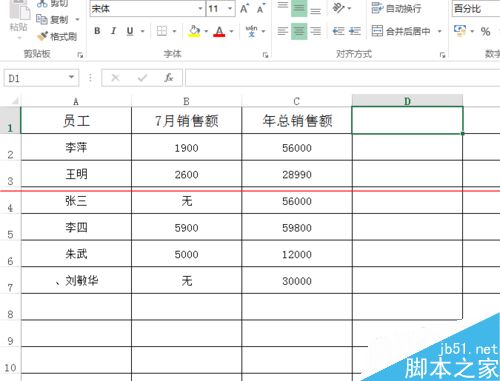Click the Name Box showing D1
The image size is (500, 381).
[35, 78]
